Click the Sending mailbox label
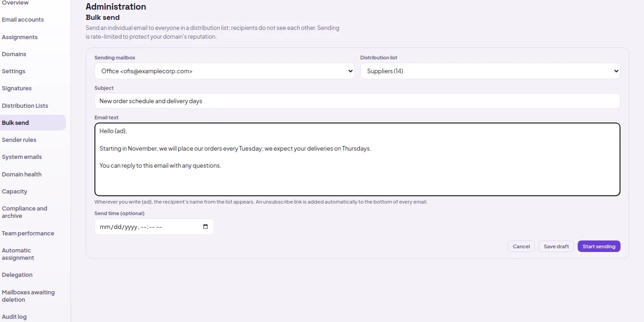Viewport: 644px width, 322px height. coord(115,58)
